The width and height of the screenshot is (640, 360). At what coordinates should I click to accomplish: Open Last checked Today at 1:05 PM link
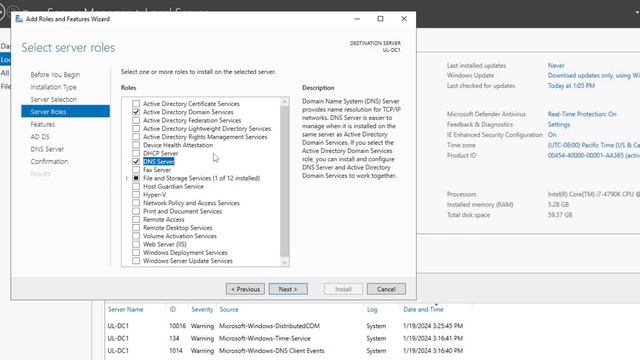pyautogui.click(x=571, y=86)
